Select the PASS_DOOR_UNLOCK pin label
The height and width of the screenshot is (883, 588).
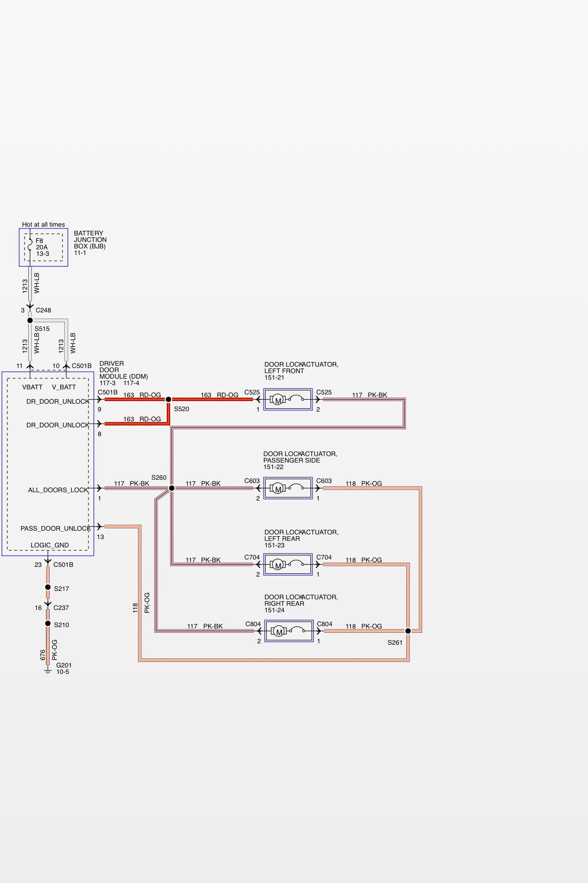55,528
